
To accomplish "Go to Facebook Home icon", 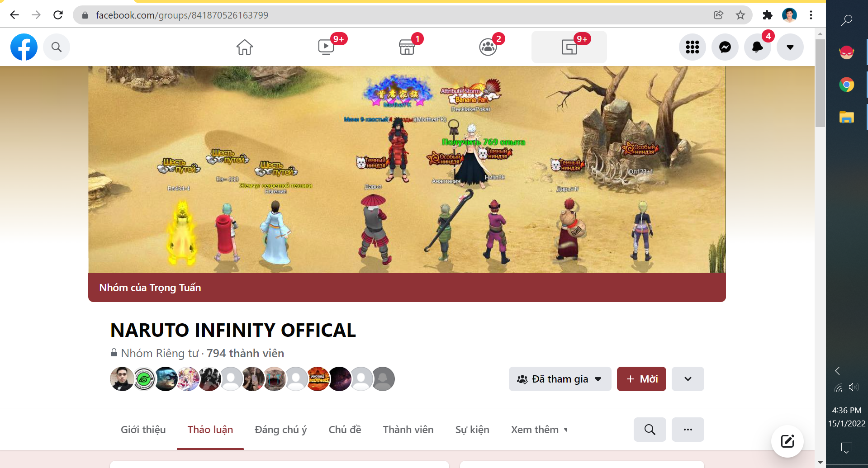I will pyautogui.click(x=245, y=47).
